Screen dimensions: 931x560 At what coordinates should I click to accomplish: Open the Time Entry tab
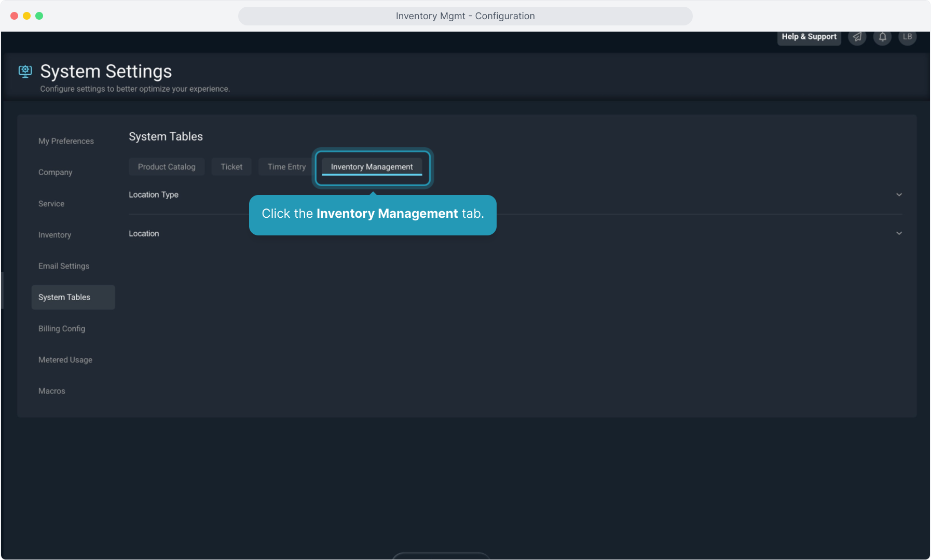coord(286,167)
